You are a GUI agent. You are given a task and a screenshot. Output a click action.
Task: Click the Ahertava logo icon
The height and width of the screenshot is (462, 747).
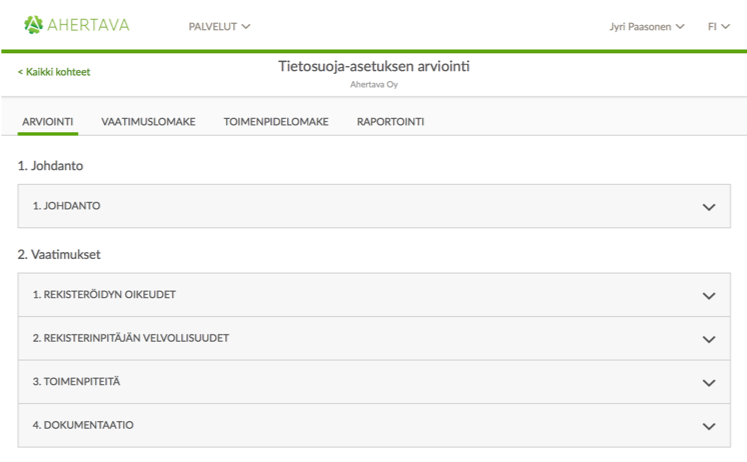(x=33, y=25)
